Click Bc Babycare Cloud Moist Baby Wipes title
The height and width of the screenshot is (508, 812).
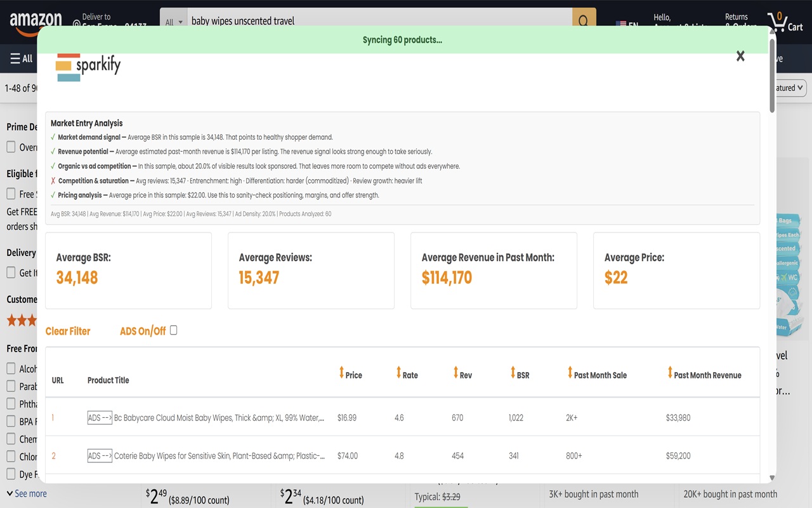point(219,418)
